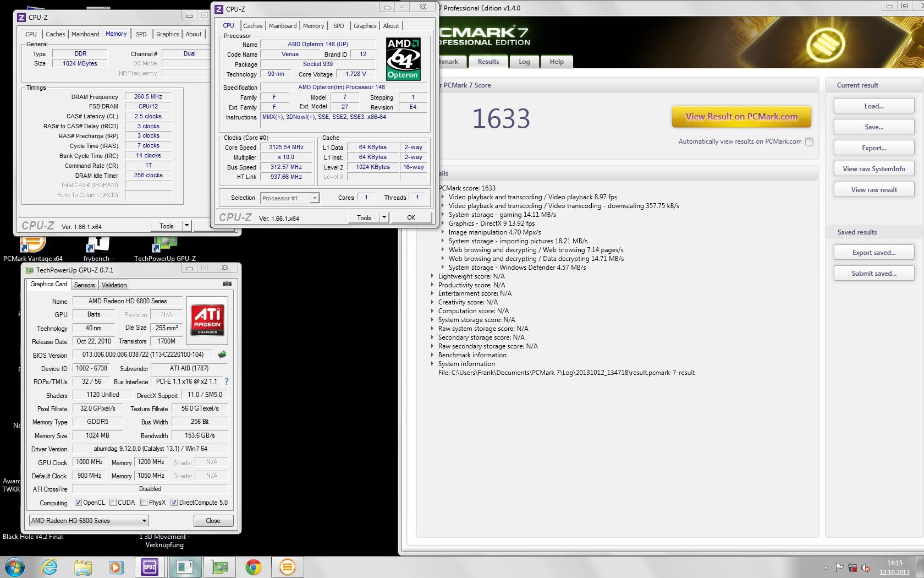This screenshot has width=924, height=578.
Task: Click the CPU-Z memory window title icon
Action: [21, 17]
